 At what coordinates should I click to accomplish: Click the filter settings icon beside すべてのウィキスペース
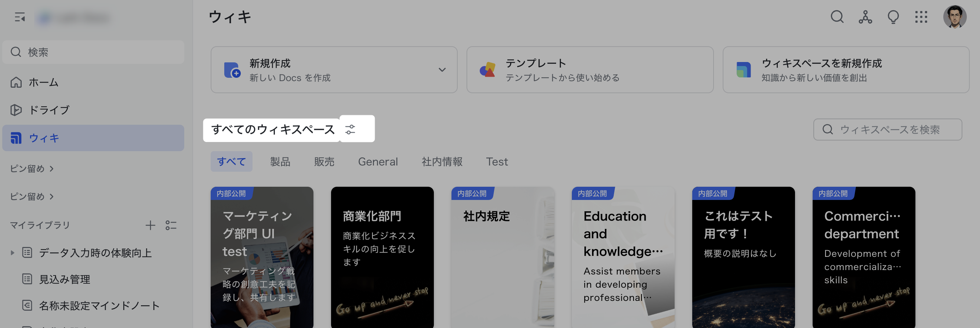[x=350, y=130]
